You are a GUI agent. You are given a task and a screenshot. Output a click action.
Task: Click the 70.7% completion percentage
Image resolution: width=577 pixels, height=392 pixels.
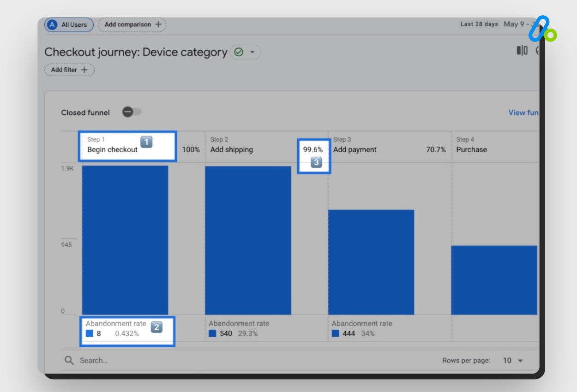(x=436, y=149)
